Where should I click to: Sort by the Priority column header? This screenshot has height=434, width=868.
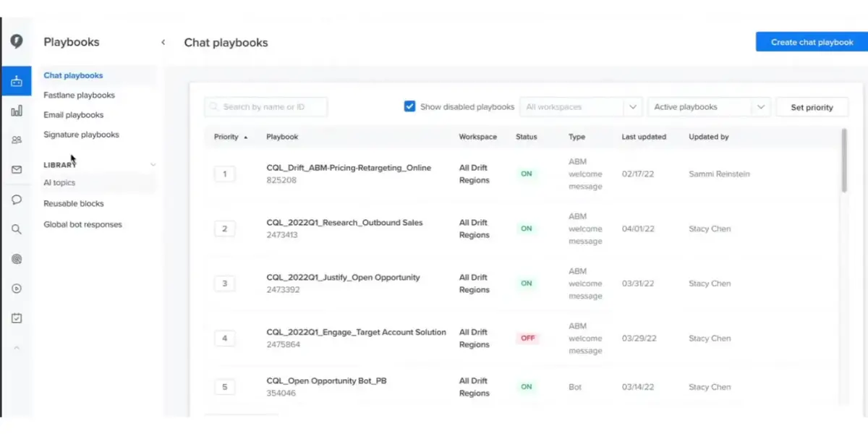(x=231, y=137)
